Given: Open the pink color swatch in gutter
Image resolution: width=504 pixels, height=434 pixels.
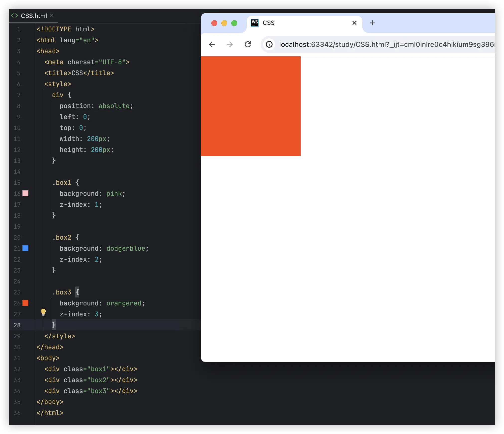Looking at the screenshot, I should [25, 194].
